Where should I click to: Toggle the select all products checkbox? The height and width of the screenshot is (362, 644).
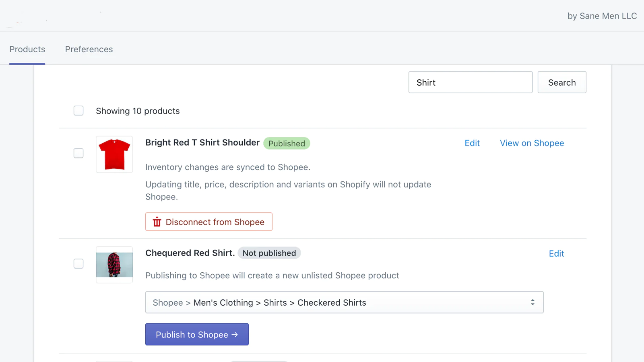(x=78, y=111)
